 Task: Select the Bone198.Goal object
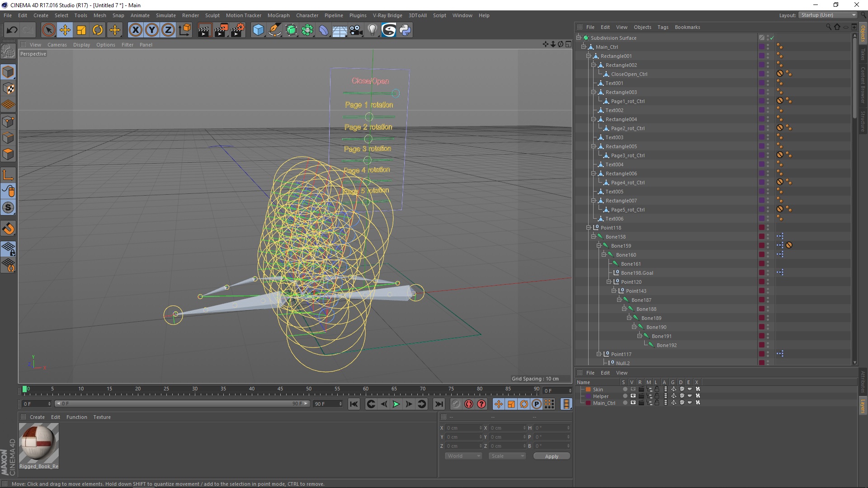637,273
